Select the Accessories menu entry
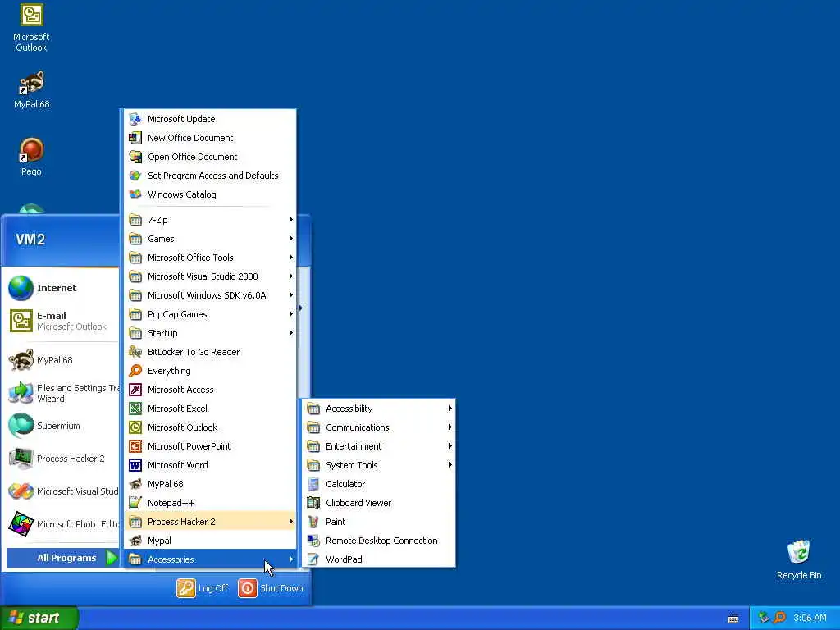Image resolution: width=840 pixels, height=630 pixels. [x=210, y=559]
